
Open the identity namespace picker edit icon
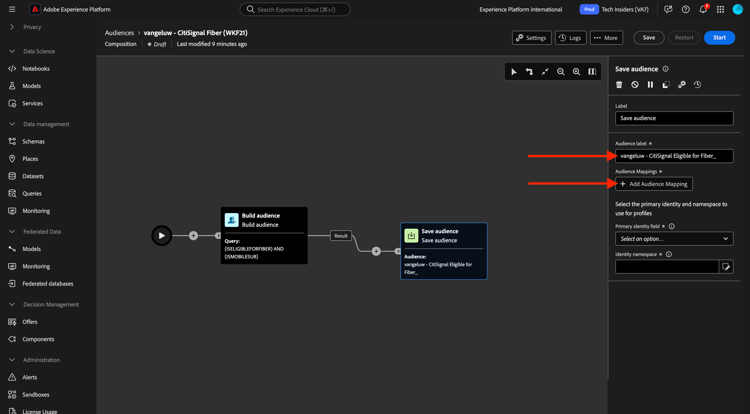pos(726,267)
